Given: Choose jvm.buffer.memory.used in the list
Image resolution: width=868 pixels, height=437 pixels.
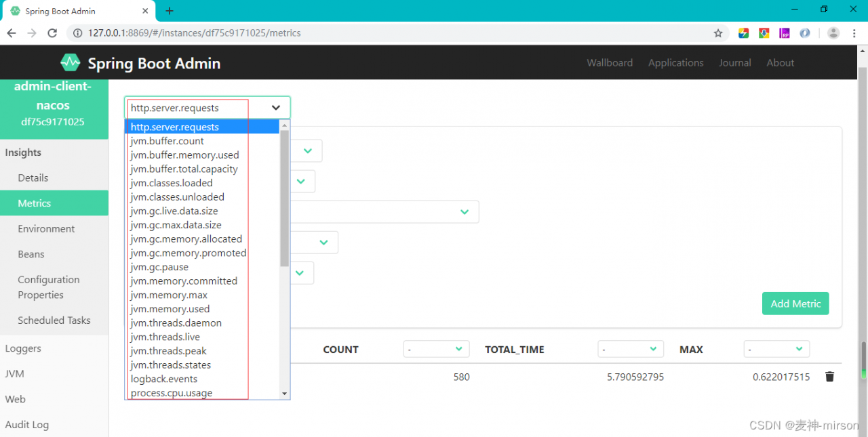Looking at the screenshot, I should 203,155.
